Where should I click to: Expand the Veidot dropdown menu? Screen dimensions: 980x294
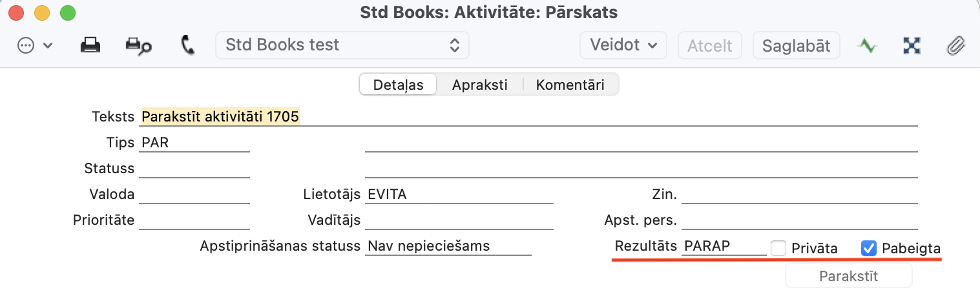click(x=623, y=45)
